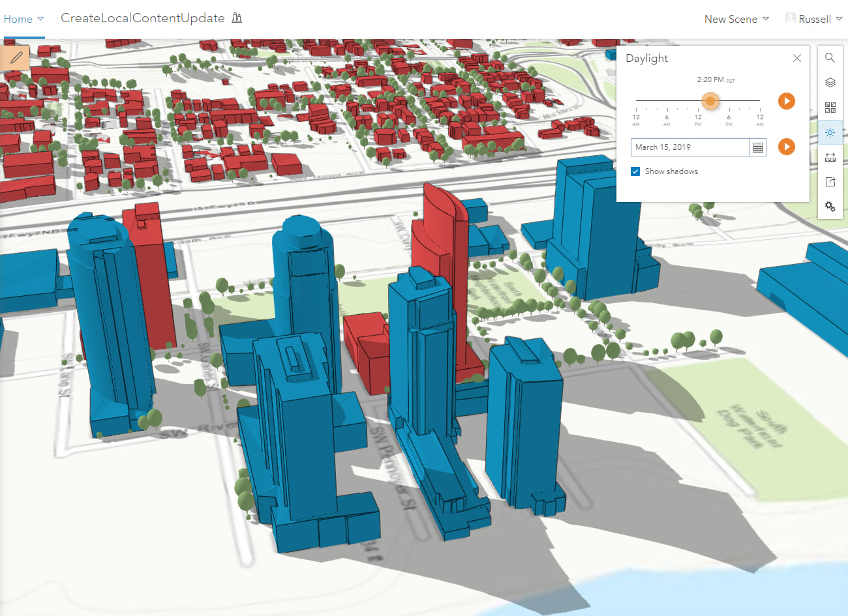Open the Measure tool icon
Image resolution: width=848 pixels, height=616 pixels.
coord(830,157)
